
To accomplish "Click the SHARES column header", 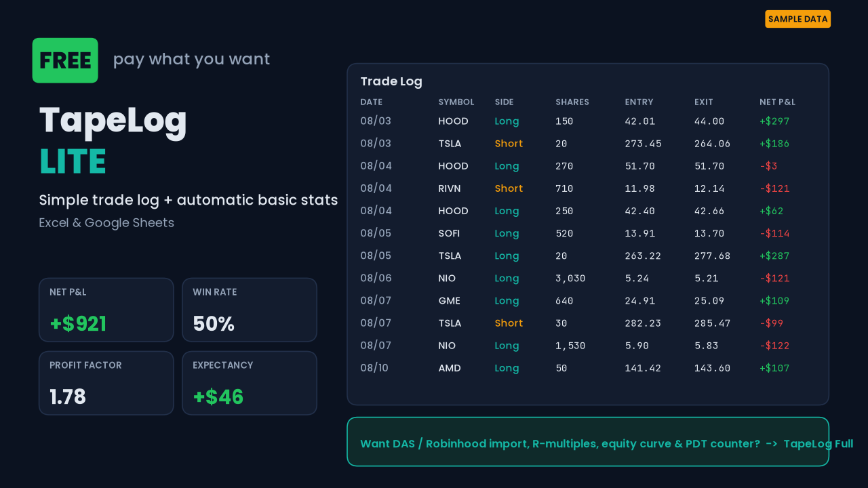I will coord(572,102).
